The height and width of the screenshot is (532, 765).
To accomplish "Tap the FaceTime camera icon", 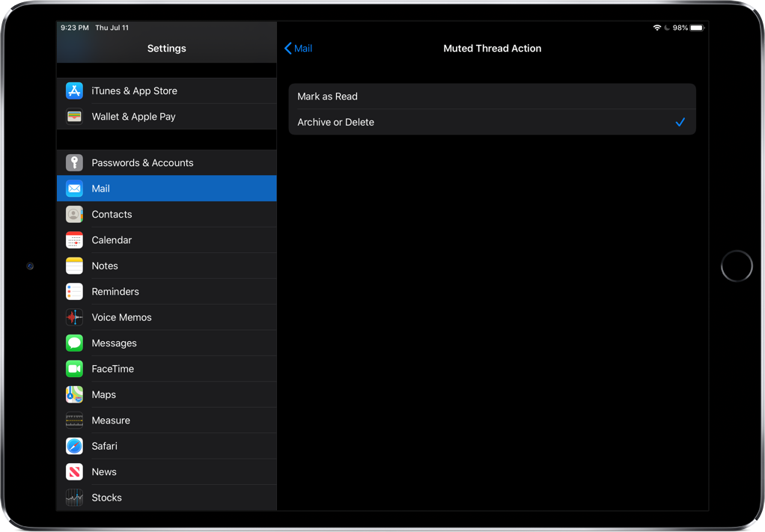I will click(74, 369).
